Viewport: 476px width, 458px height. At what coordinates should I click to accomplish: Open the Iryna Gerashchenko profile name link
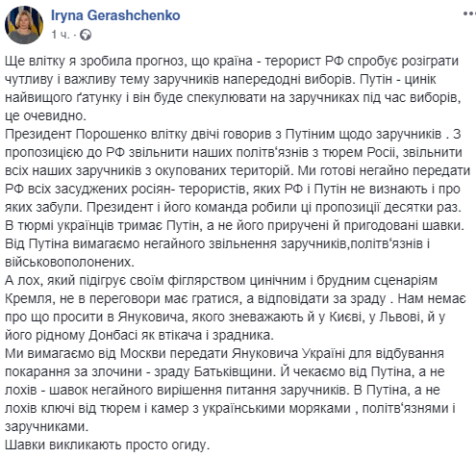pyautogui.click(x=115, y=15)
